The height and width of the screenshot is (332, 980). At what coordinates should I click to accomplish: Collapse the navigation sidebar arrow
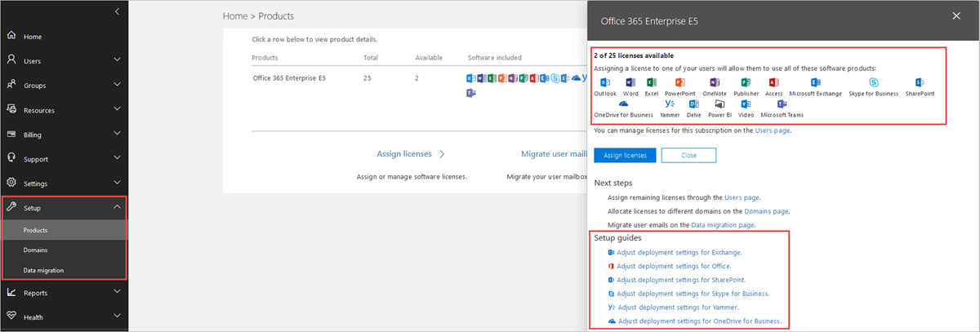pyautogui.click(x=117, y=11)
